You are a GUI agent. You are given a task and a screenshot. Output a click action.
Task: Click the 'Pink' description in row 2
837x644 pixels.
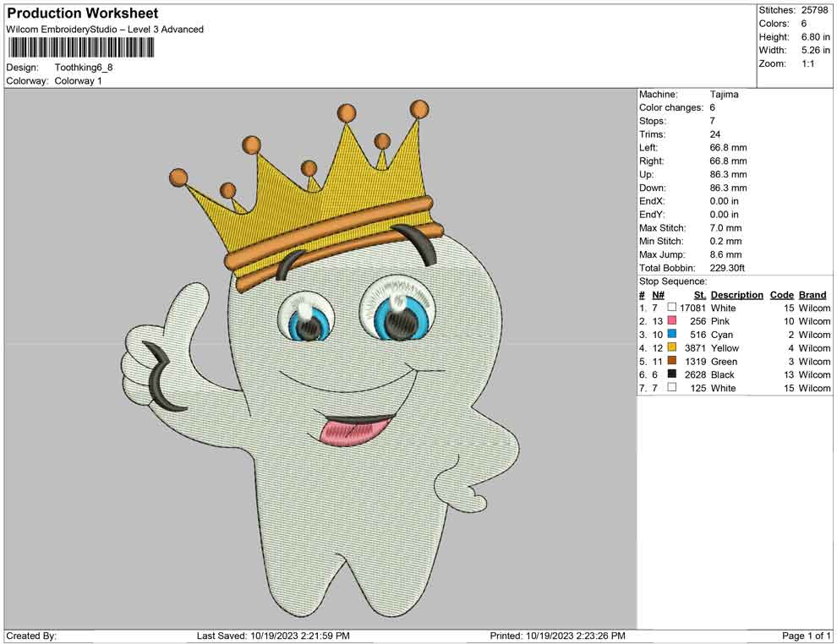coord(720,321)
